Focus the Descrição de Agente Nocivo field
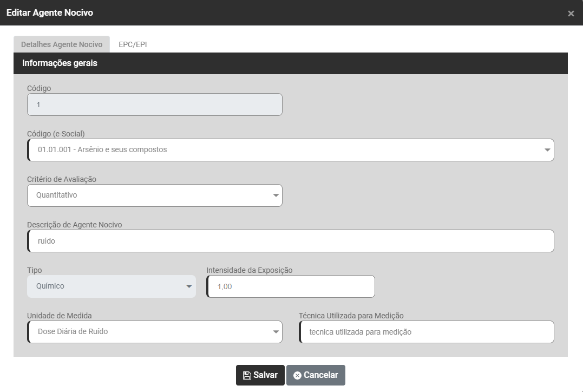The image size is (583, 392). pos(291,241)
